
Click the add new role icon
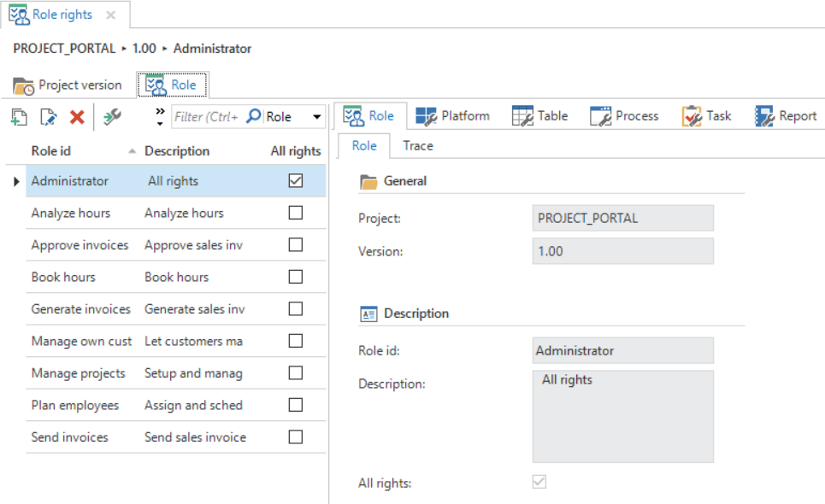point(20,117)
